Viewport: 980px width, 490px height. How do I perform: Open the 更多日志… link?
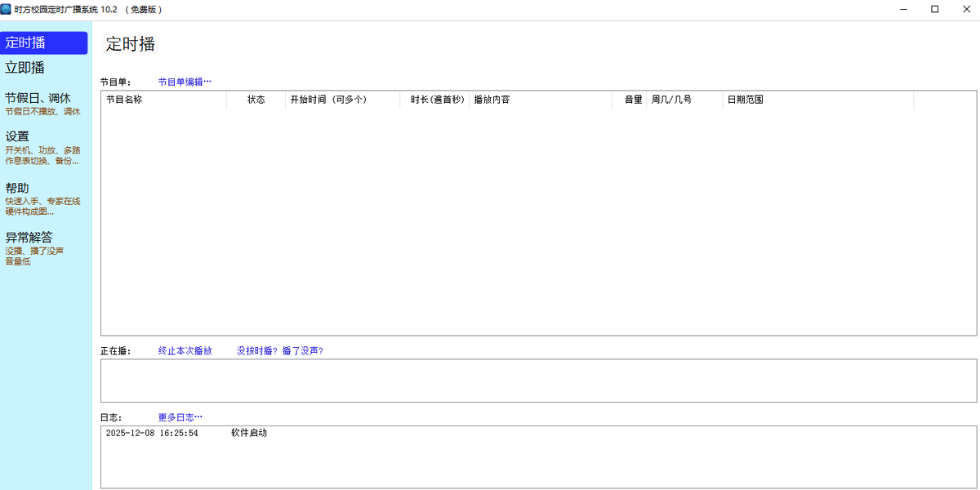180,416
